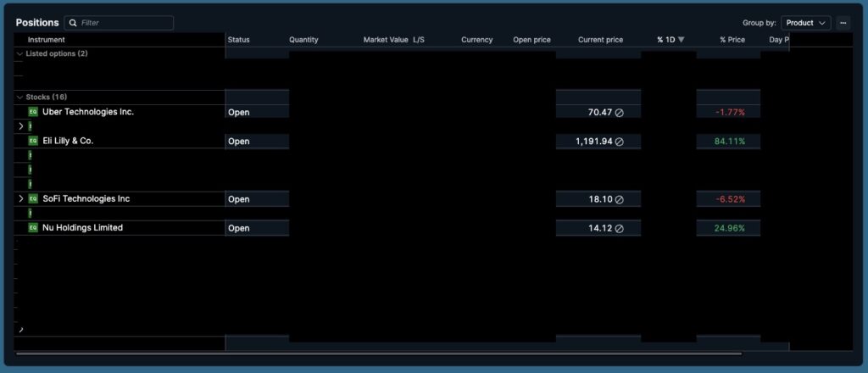Click the 14.12 current price value
The width and height of the screenshot is (868, 373).
coord(601,228)
